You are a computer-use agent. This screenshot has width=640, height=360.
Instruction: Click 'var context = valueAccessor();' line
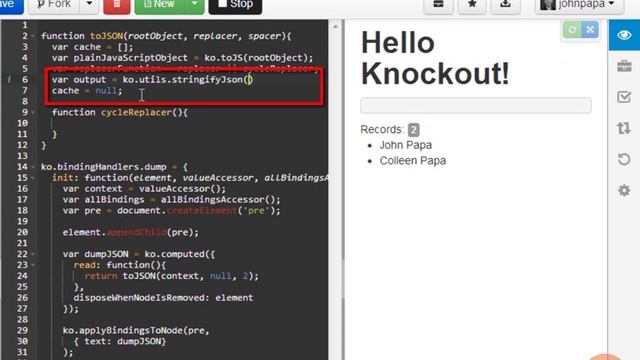coord(144,189)
